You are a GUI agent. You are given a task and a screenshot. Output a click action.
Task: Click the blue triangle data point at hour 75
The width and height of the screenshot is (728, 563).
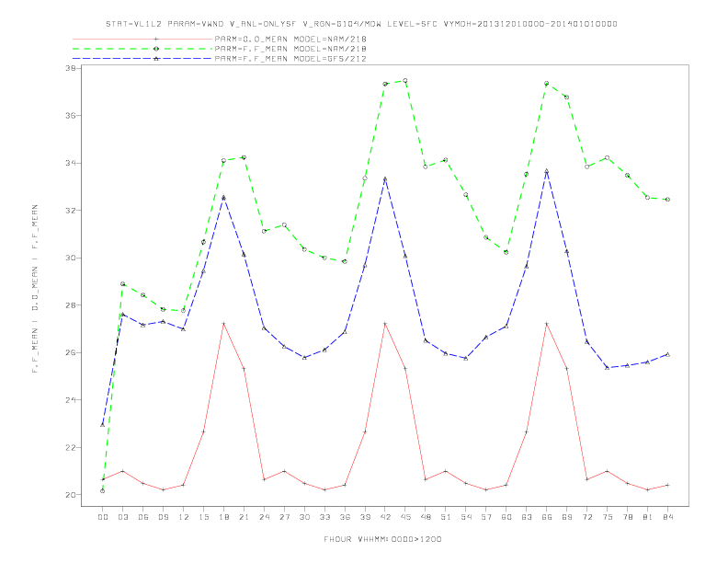coord(607,367)
